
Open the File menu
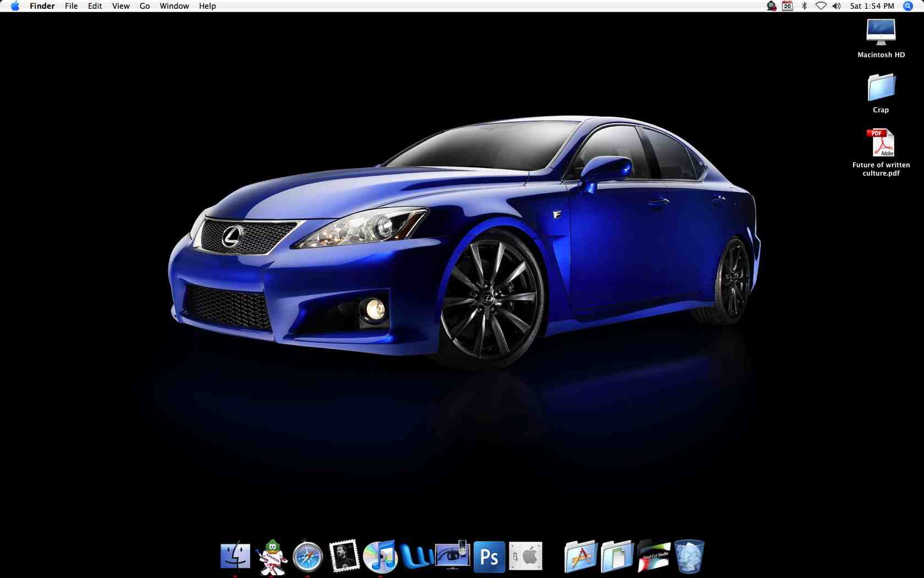click(71, 6)
